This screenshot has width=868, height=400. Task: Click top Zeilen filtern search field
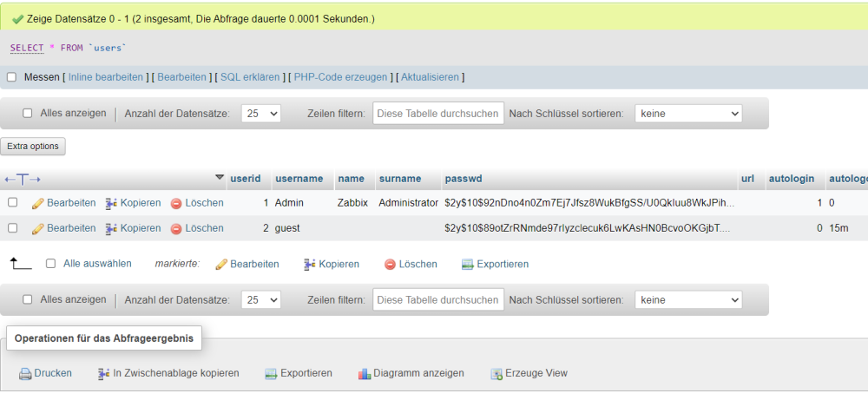pos(438,114)
